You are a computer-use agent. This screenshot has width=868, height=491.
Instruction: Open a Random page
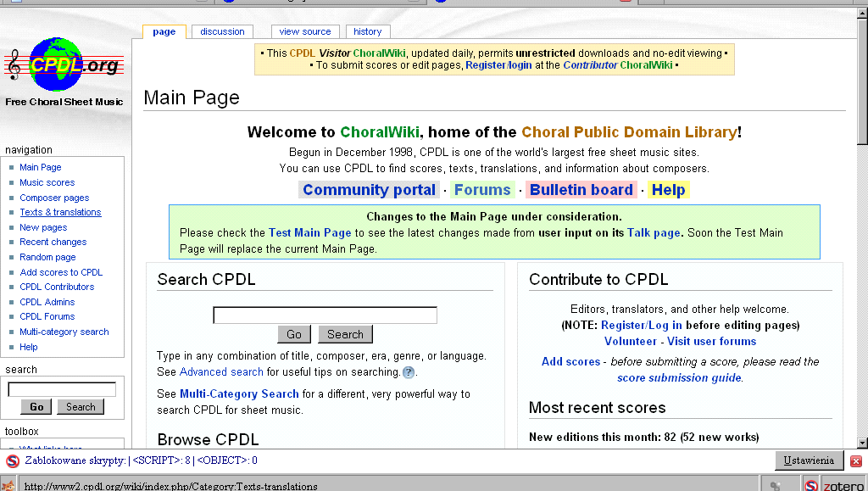[47, 258]
